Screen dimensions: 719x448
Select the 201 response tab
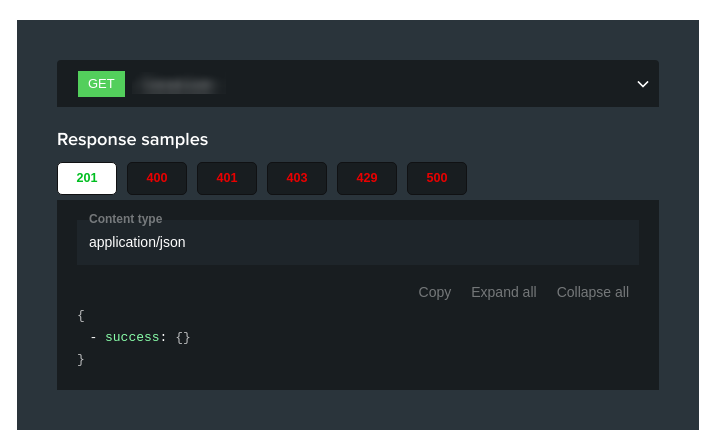tap(87, 178)
